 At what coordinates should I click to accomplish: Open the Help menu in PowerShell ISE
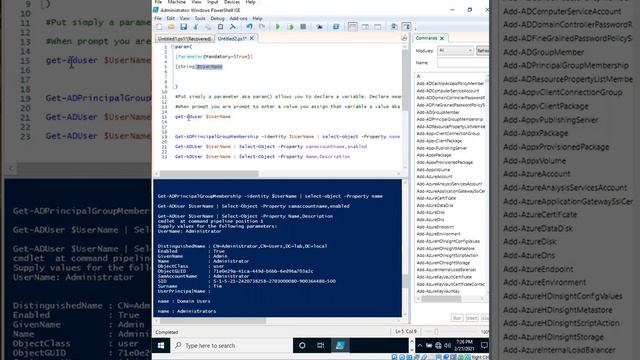click(257, 18)
